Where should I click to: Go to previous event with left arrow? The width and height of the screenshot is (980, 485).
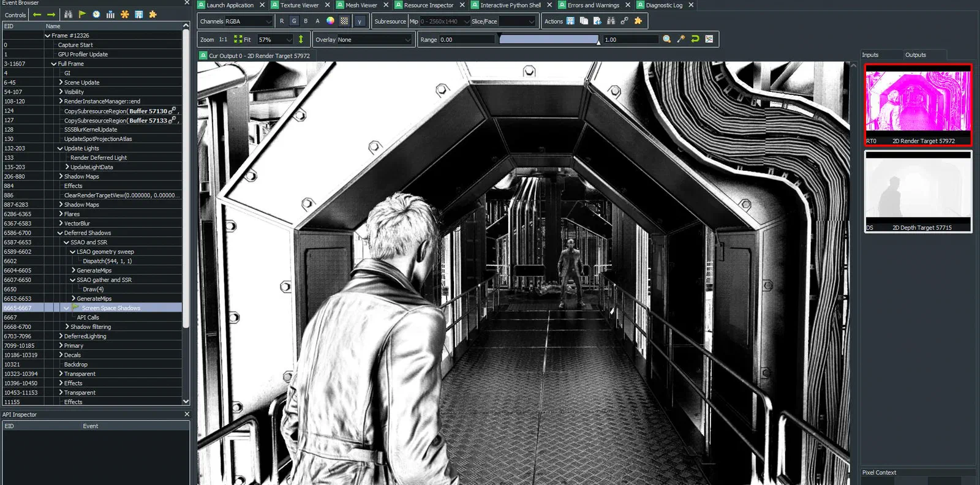pos(37,14)
